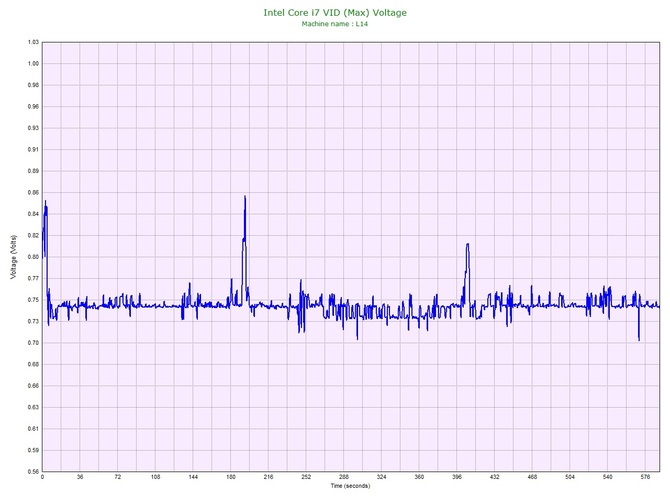Click the 0.59 voltage axis label
670x503 pixels.
coord(33,450)
